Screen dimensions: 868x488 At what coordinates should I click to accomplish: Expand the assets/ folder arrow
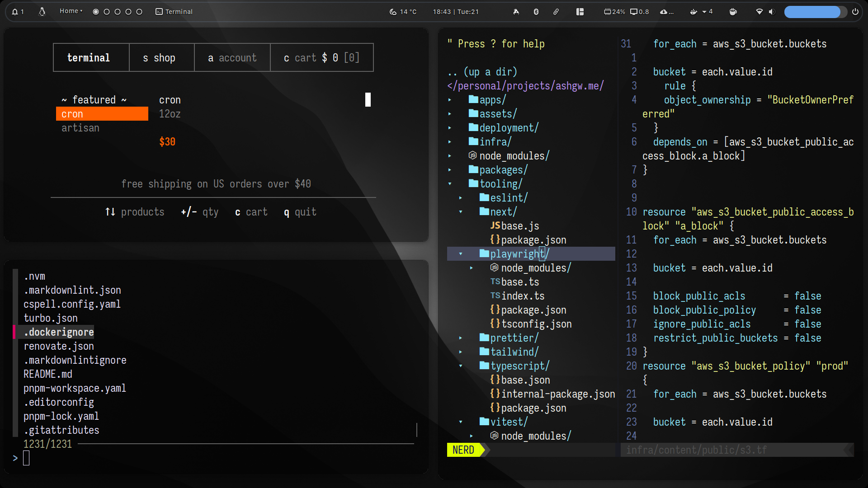click(450, 114)
